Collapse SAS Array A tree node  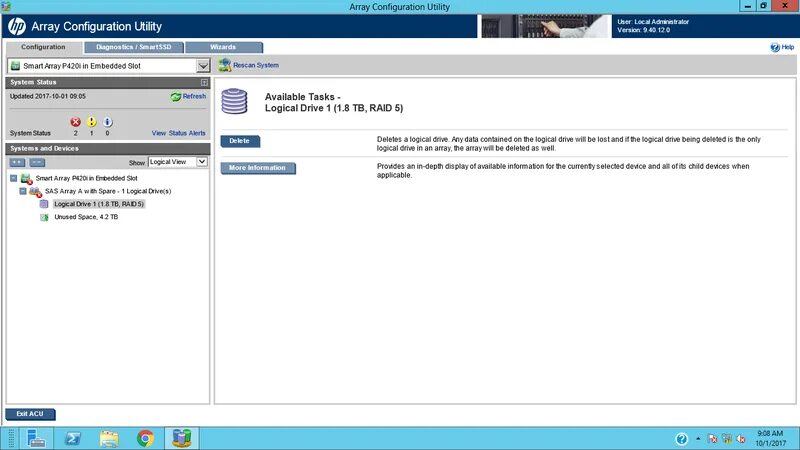[x=23, y=191]
